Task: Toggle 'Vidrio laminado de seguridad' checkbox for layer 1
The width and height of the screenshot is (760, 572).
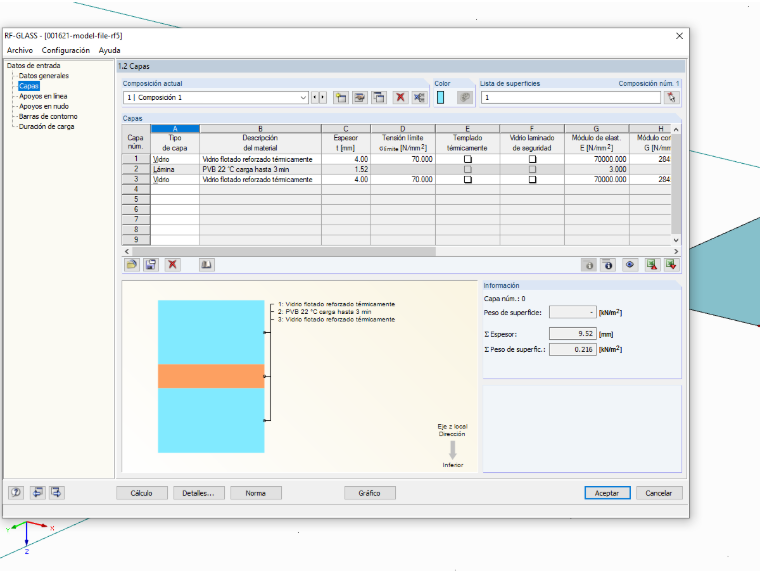Action: pos(532,159)
